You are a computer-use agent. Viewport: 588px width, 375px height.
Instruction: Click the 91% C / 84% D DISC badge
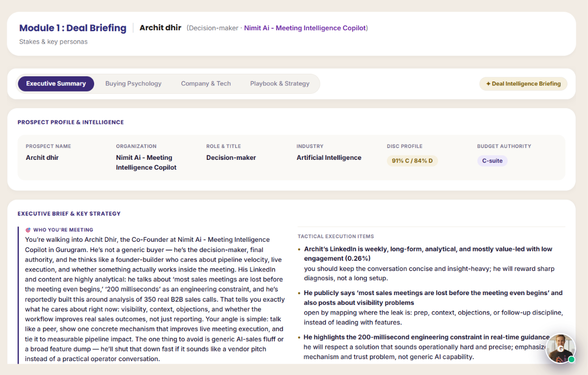pos(412,161)
